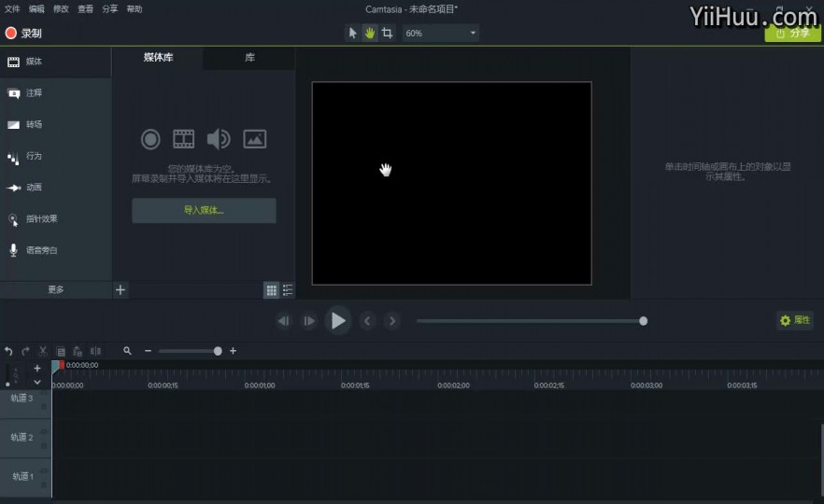
Task: Play the timeline preview
Action: coord(338,321)
